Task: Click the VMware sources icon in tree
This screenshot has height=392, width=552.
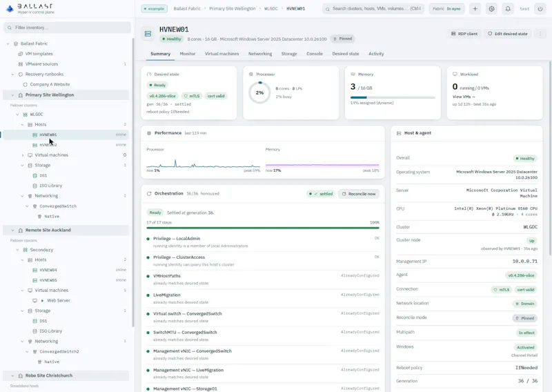Action: [21, 64]
